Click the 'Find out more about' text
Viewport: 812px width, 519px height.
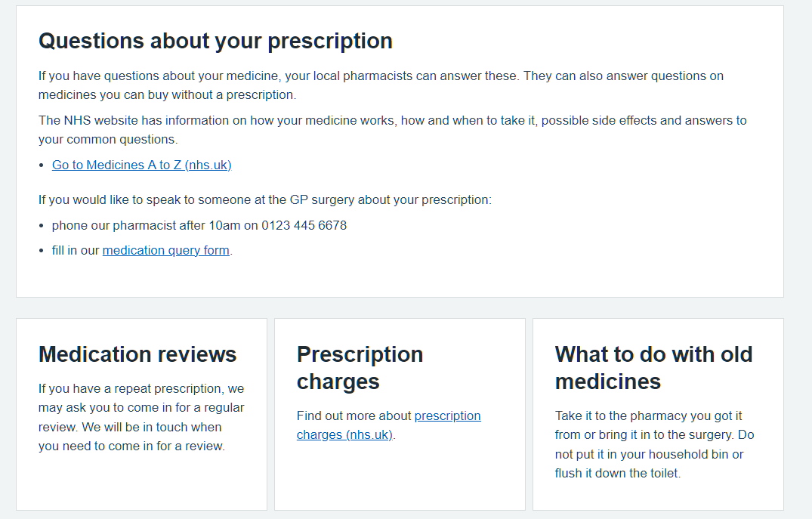pos(354,416)
